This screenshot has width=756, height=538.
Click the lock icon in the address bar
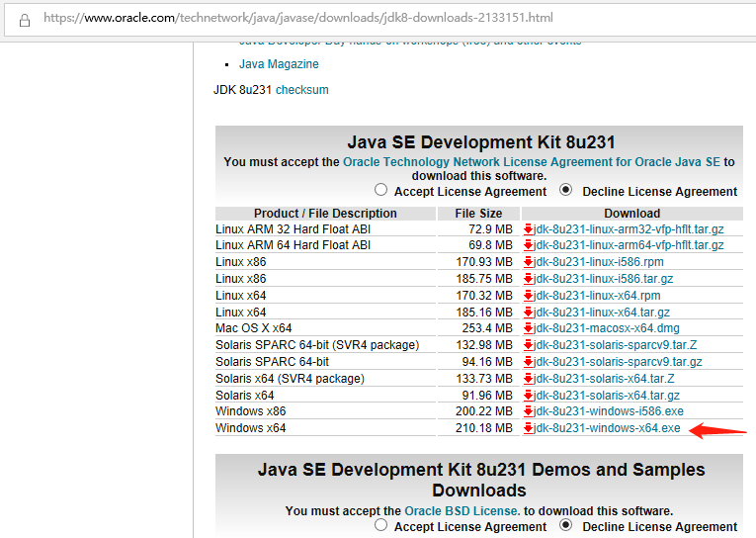point(24,19)
